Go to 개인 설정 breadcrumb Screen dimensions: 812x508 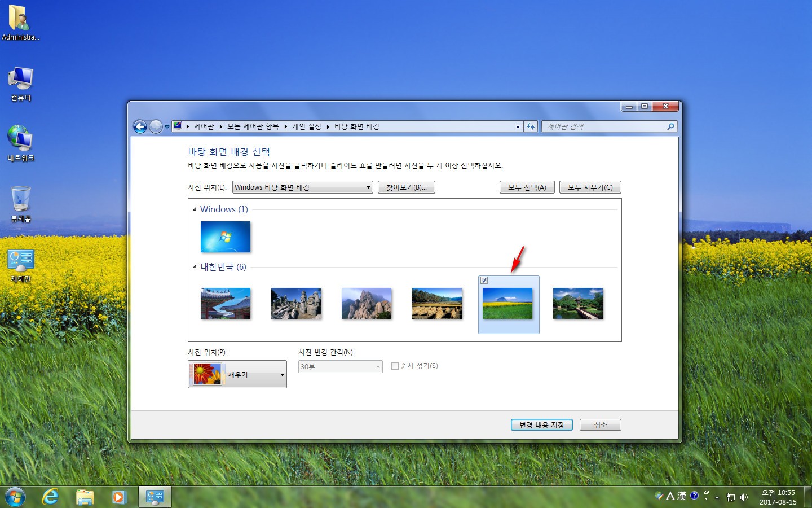(307, 126)
